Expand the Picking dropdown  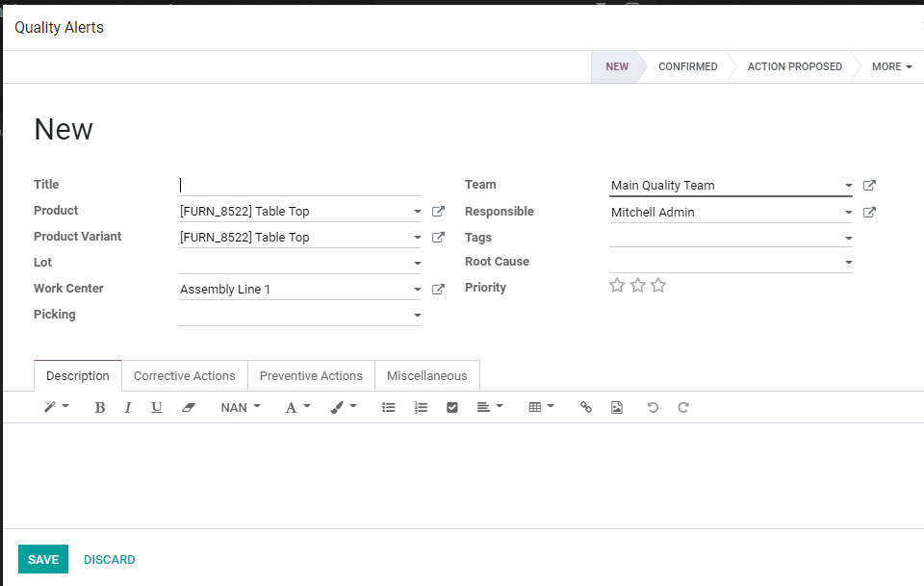point(417,315)
